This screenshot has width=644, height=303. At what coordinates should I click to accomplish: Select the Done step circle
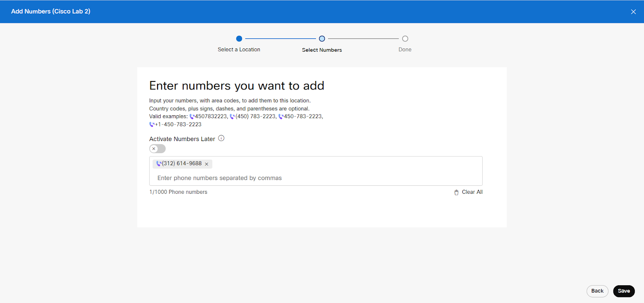pyautogui.click(x=405, y=39)
